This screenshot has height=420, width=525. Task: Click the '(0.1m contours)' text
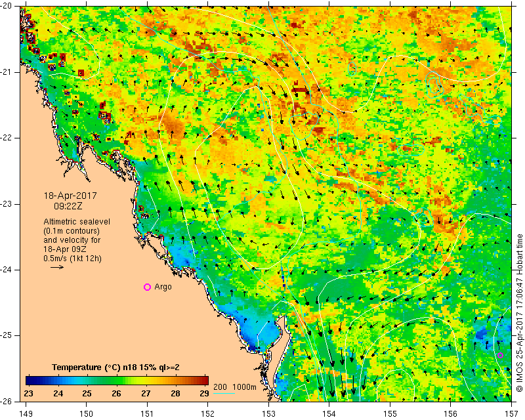tap(72, 231)
